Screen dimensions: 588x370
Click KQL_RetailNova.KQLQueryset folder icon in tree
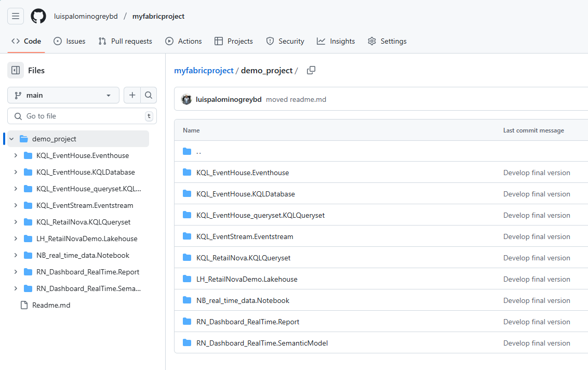[x=28, y=222]
